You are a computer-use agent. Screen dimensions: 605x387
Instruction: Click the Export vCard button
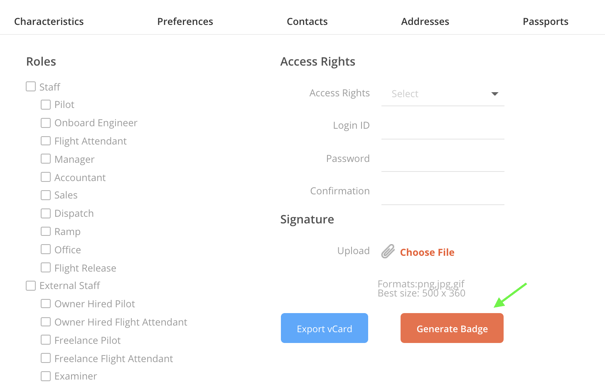pos(324,328)
